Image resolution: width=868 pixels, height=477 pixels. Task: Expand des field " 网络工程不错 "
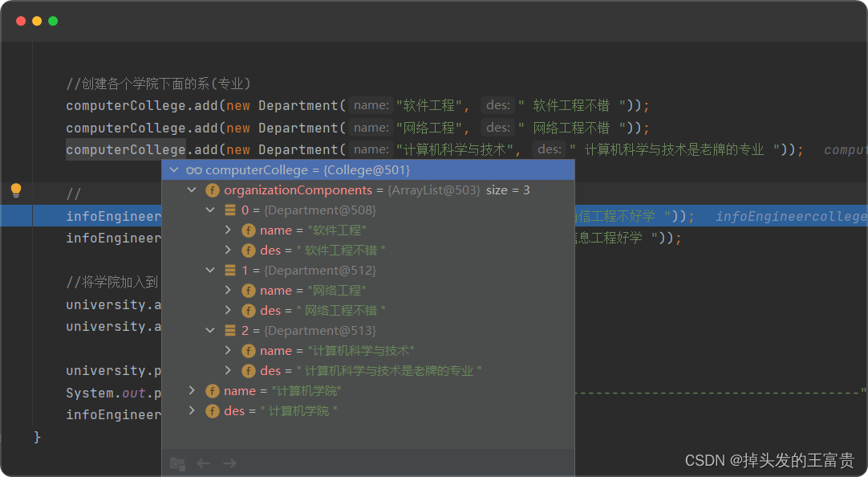(228, 310)
